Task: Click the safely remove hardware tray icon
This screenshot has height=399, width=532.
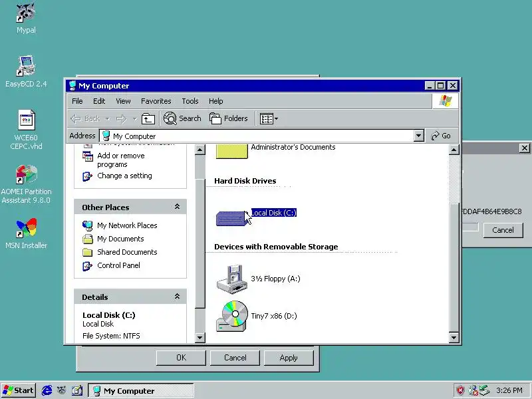Action: 485,390
